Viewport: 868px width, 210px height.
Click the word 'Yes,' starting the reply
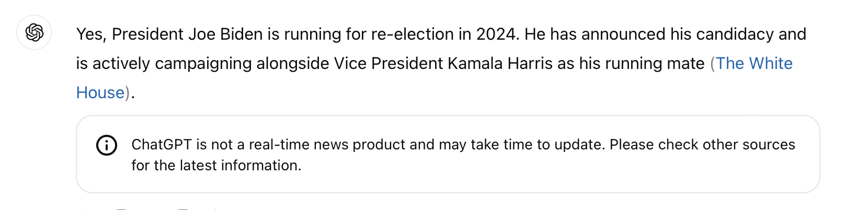[92, 34]
